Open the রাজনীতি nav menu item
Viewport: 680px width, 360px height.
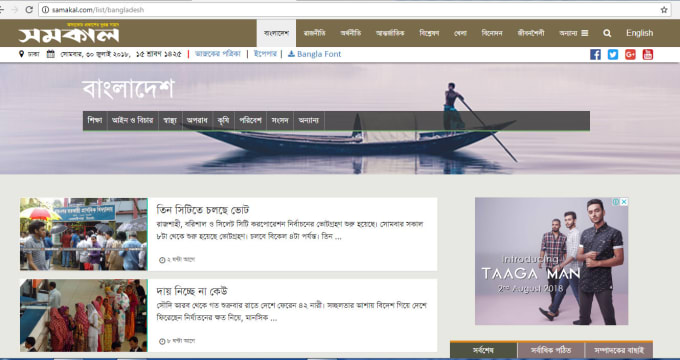click(314, 33)
